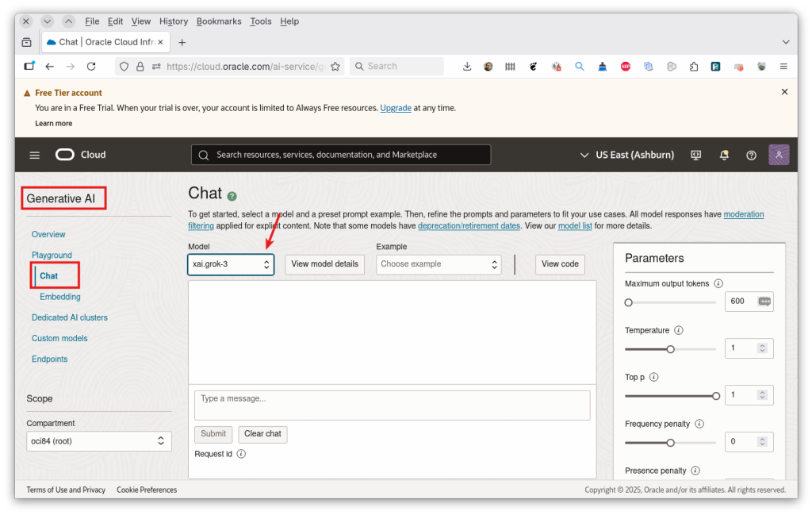Open the Compartment dropdown oci84 (root)

coord(99,441)
